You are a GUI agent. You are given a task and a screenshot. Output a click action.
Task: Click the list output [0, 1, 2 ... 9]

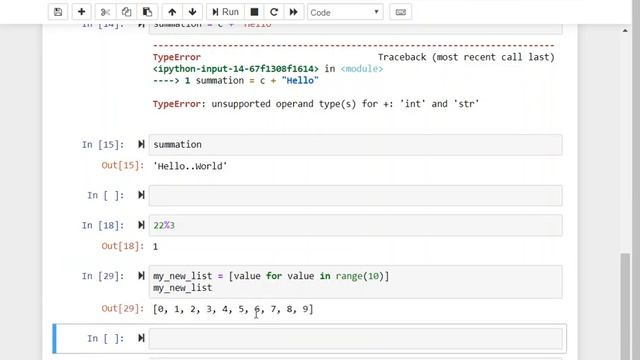coord(233,309)
